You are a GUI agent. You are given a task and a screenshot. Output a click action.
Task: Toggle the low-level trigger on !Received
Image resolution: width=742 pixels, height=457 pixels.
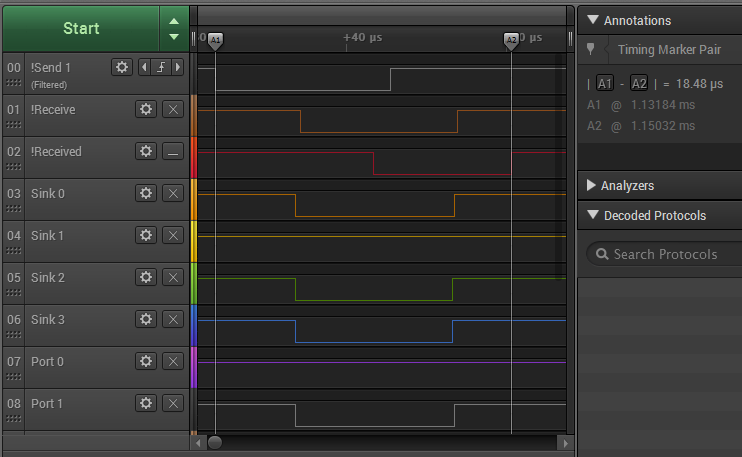point(173,151)
